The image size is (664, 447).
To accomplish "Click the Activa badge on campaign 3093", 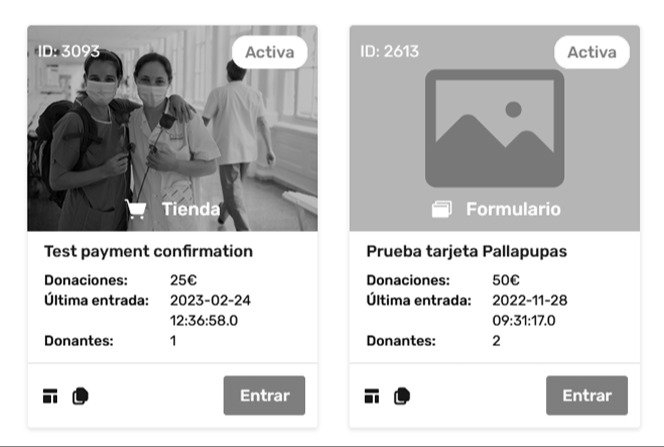I will 270,52.
